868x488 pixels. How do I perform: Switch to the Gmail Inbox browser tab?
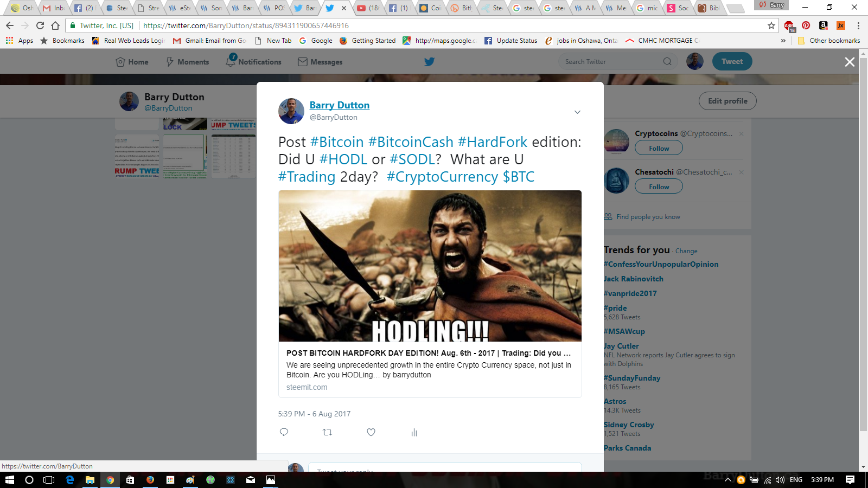[53, 8]
